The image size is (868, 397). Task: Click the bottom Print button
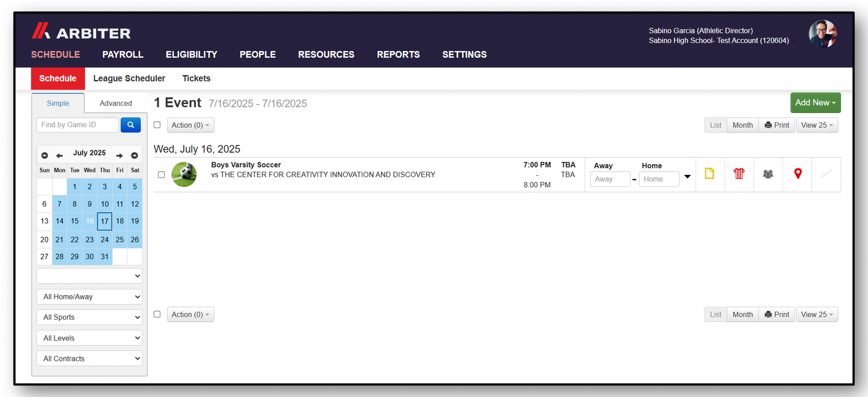(x=777, y=314)
